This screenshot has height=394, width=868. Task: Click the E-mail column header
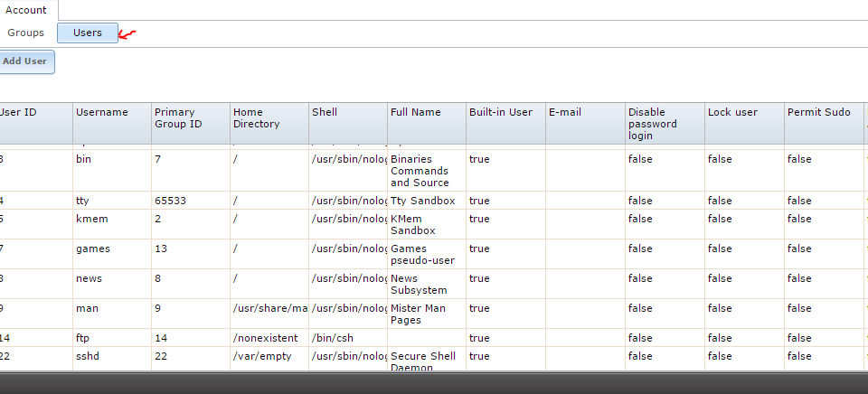tap(564, 112)
